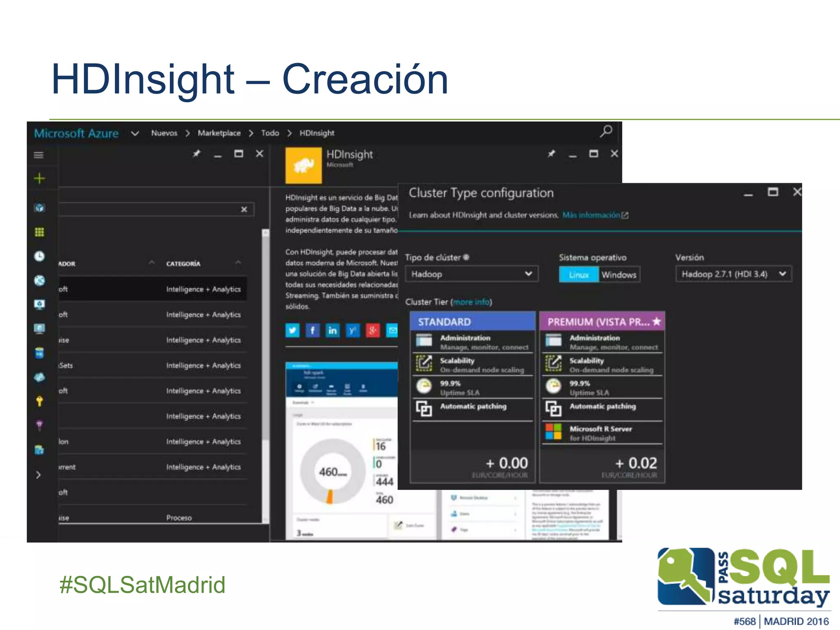Share HDInsight on Yammer
This screenshot has height=630, width=840.
click(x=353, y=330)
